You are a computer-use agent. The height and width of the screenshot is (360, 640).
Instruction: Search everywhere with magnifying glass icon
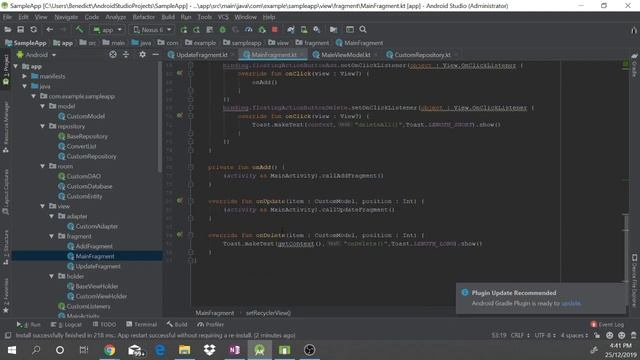tap(363, 29)
